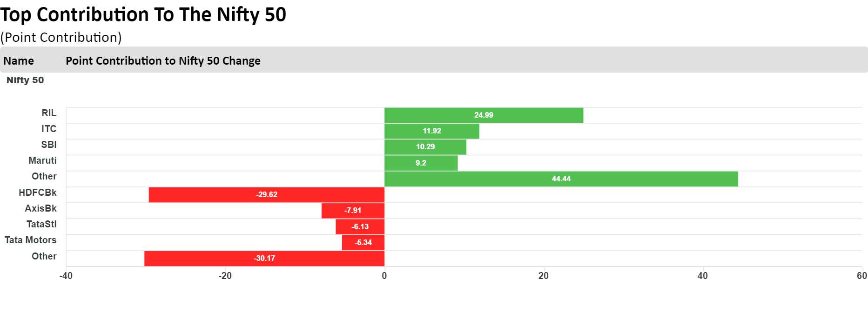
Task: Select the red HDFCBk bar showing -29.62
Action: [x=266, y=195]
